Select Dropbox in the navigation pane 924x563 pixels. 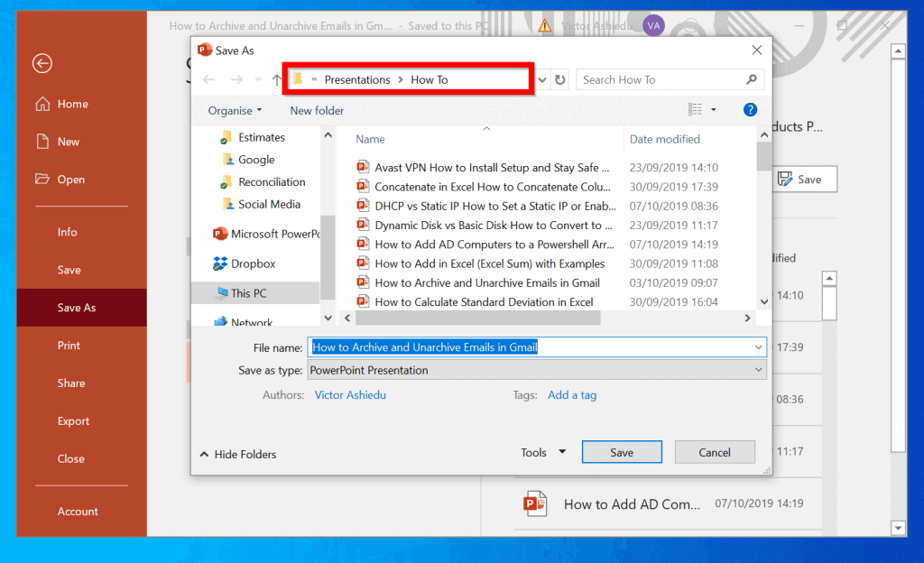tap(244, 263)
